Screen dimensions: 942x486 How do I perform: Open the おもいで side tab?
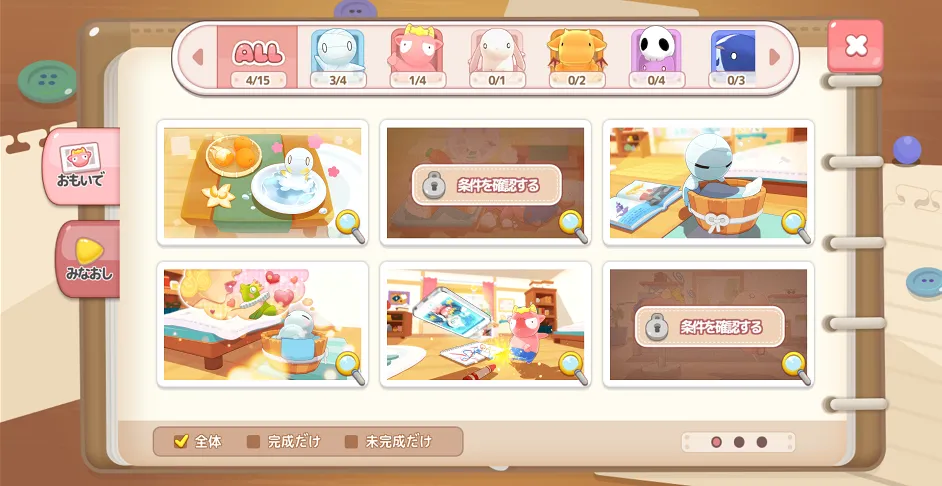click(x=81, y=166)
